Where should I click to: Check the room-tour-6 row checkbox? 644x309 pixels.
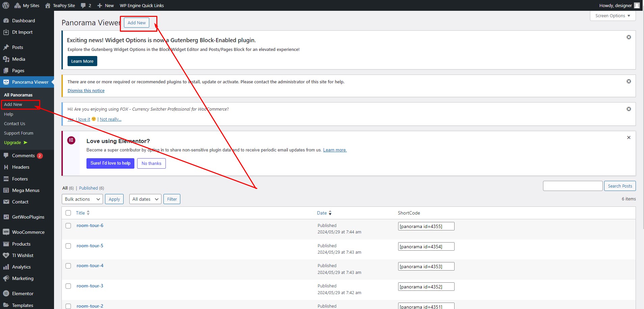tap(68, 226)
